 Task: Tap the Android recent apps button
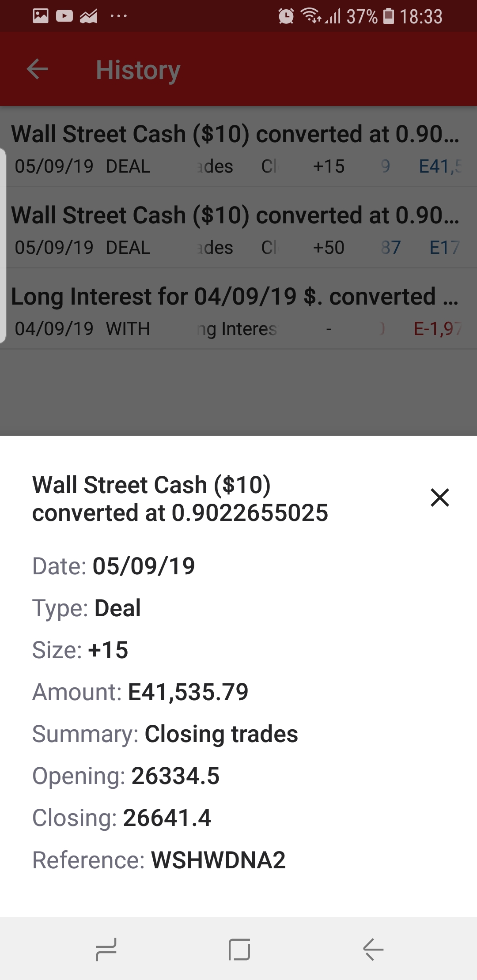pyautogui.click(x=106, y=949)
